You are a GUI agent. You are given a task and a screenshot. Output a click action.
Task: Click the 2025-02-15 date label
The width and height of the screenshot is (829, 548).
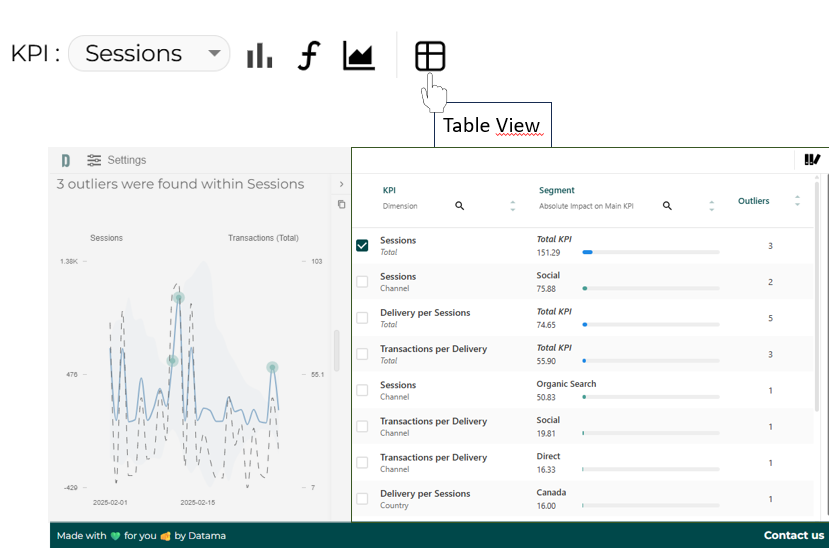[198, 503]
